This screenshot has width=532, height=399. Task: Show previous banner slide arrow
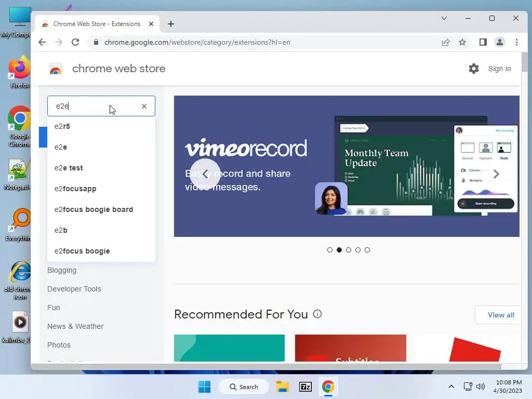click(205, 174)
